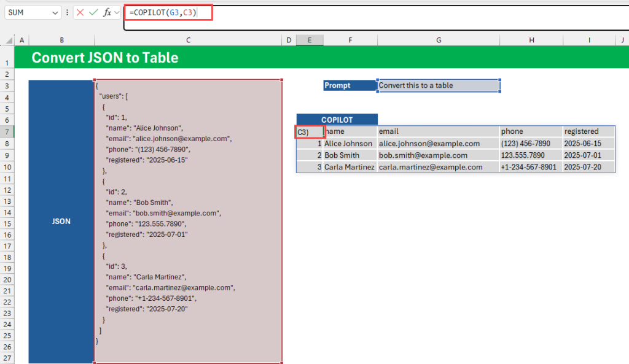
Task: Select phone cell (123) 456-7890
Action: click(x=531, y=144)
